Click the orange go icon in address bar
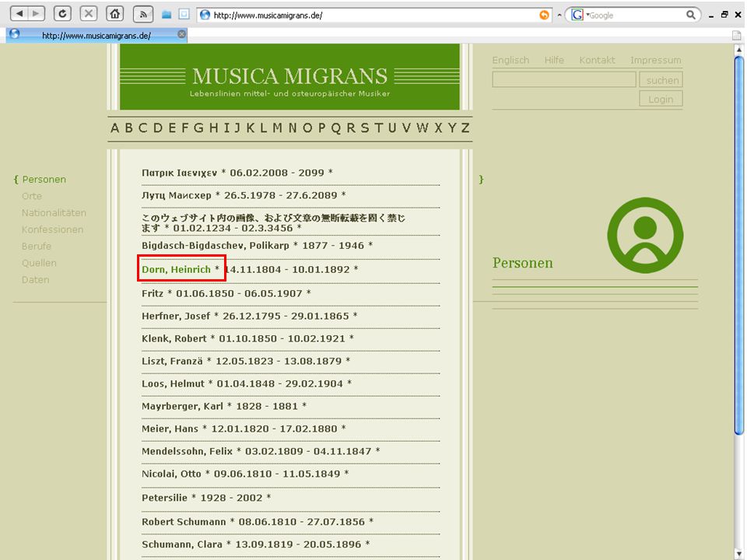The image size is (747, 560). point(544,16)
